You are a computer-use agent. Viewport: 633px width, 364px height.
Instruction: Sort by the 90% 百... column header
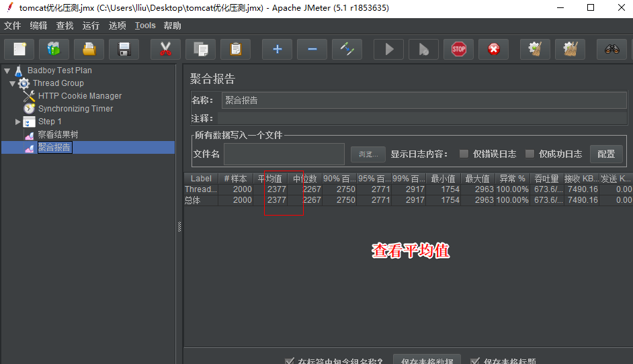339,179
